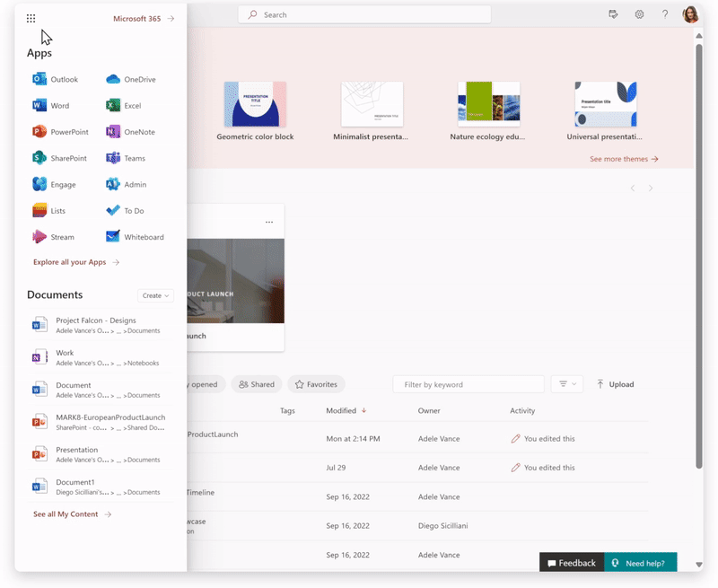Screen dimensions: 718x588
Task: Select the Recently opened filter tab
Action: pos(206,384)
